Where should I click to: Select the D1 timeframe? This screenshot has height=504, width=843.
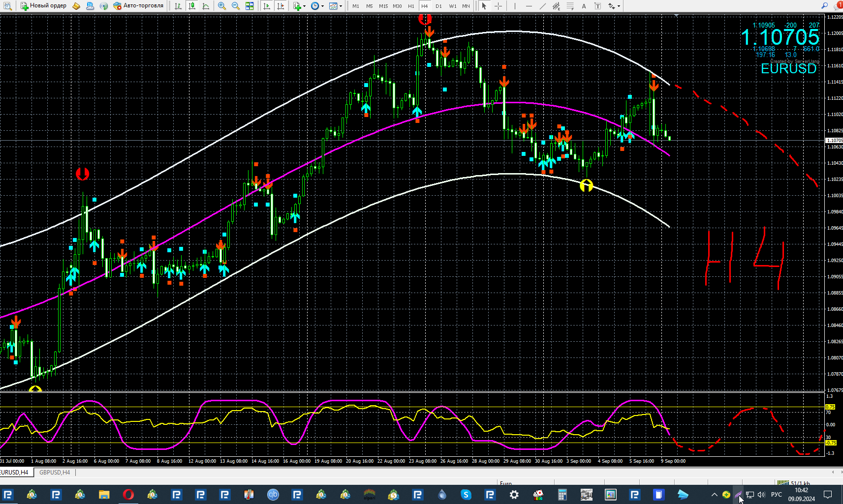click(x=438, y=6)
